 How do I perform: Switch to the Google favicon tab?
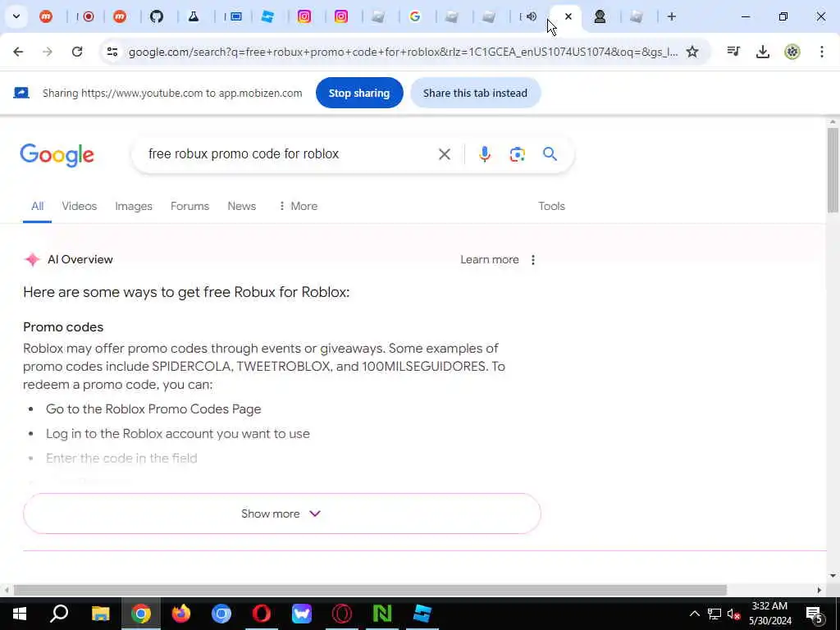(x=414, y=16)
